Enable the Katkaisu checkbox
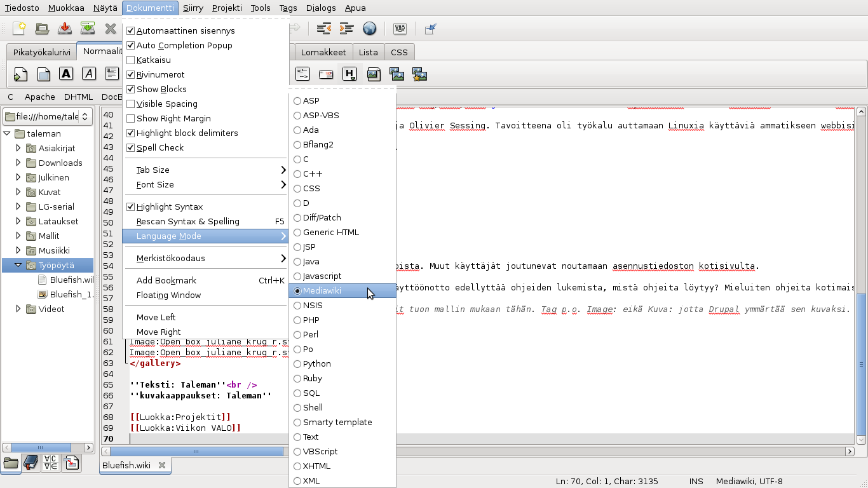This screenshot has height=488, width=868. (x=131, y=60)
